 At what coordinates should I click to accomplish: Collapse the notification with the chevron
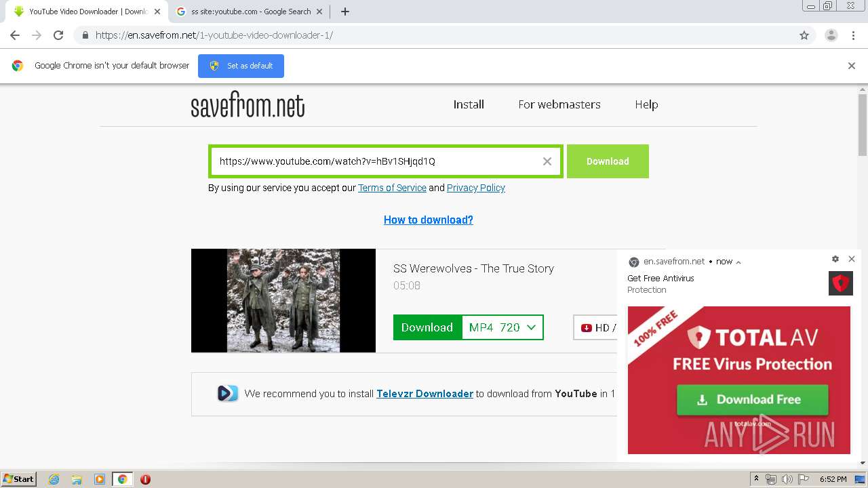(738, 262)
